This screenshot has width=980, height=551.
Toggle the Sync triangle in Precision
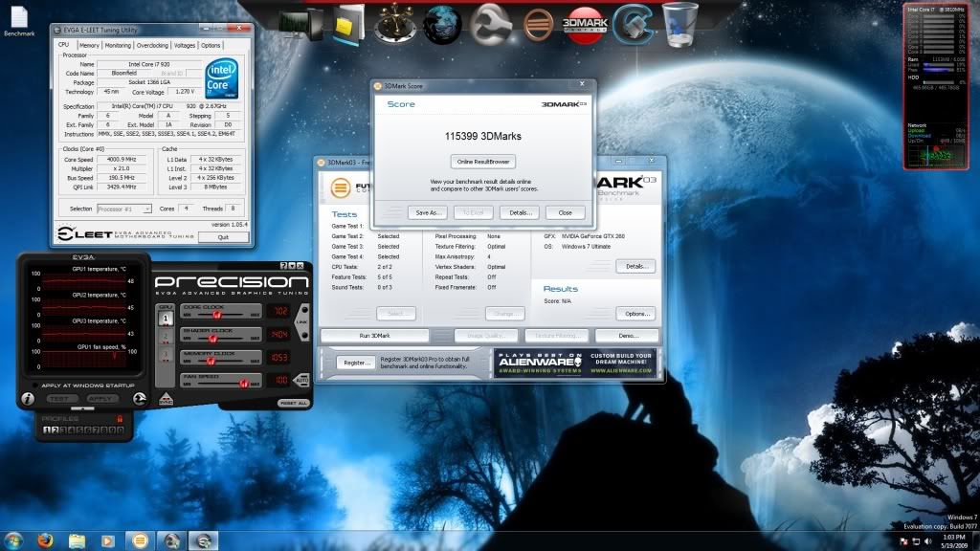165,398
